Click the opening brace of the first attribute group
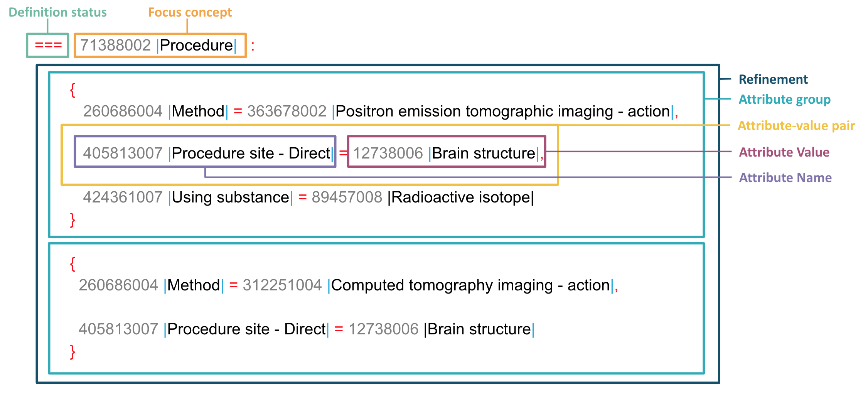The width and height of the screenshot is (868, 398). tap(72, 90)
